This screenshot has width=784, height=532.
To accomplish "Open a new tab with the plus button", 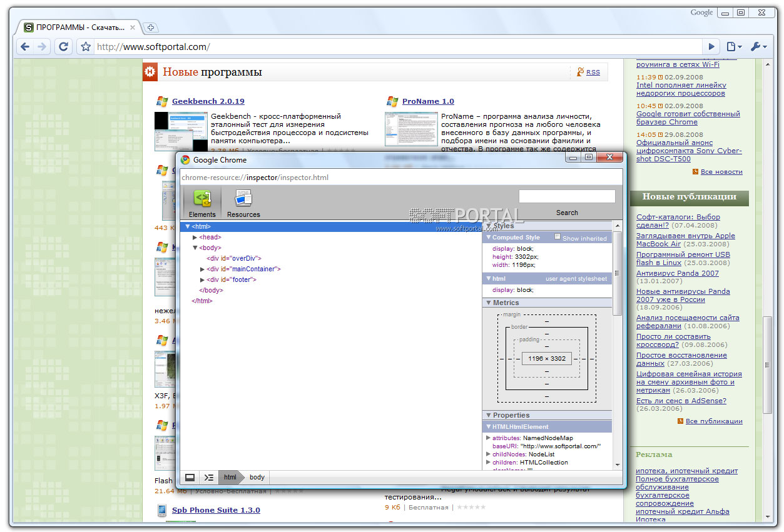I will coord(150,28).
